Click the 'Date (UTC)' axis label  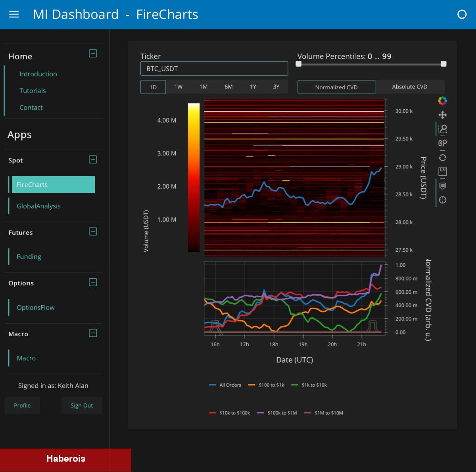coord(295,360)
